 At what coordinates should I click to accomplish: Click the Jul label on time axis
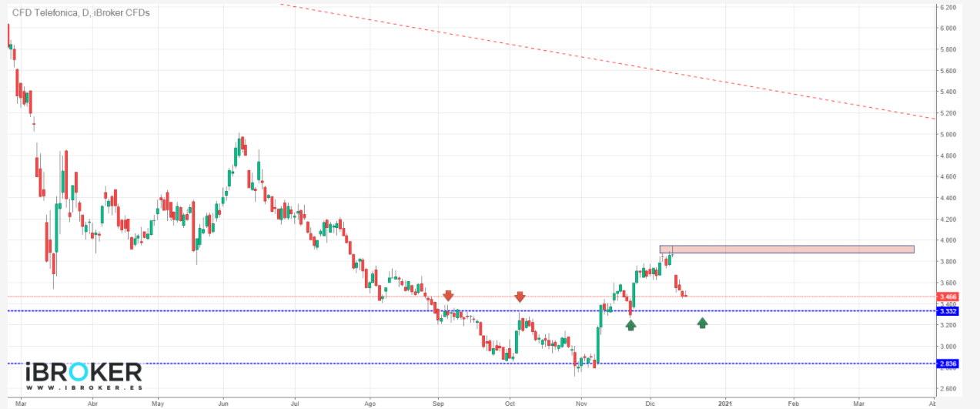296,403
